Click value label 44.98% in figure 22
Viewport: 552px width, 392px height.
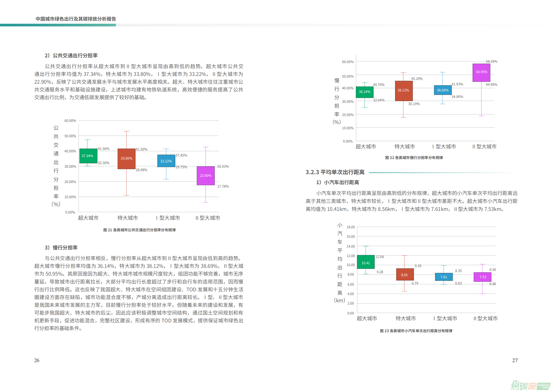[491, 84]
